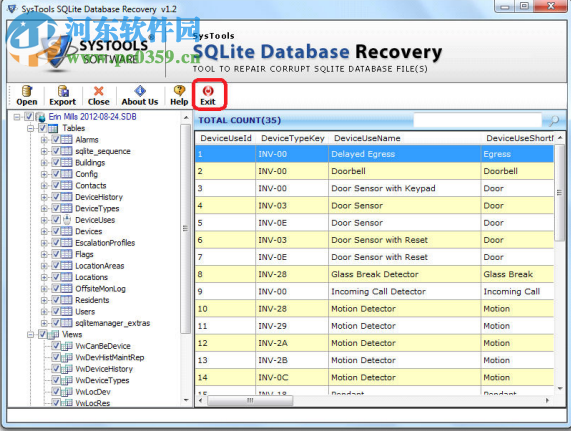Click the DeviceUseShort column header
Screen dimensions: 571x431
(x=518, y=138)
